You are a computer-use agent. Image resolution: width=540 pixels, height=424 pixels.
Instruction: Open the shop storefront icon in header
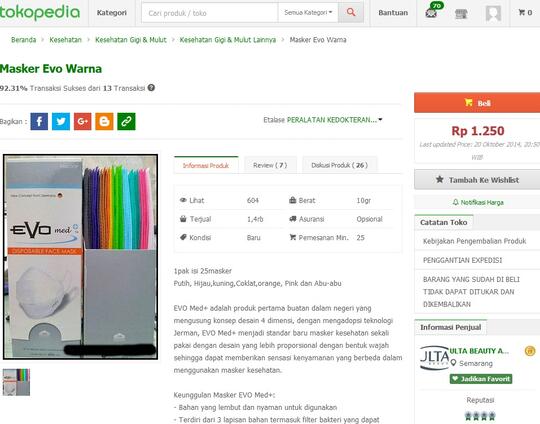(x=461, y=13)
